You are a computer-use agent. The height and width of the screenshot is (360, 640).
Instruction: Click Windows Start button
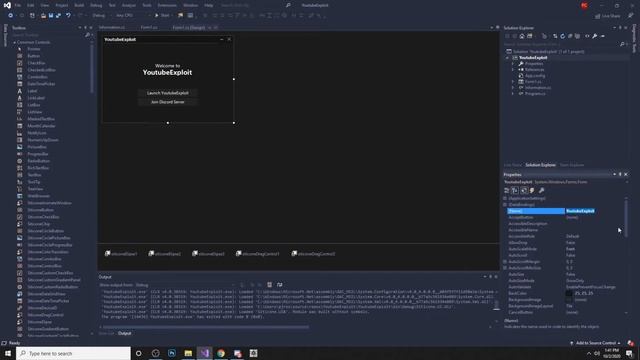(x=8, y=353)
